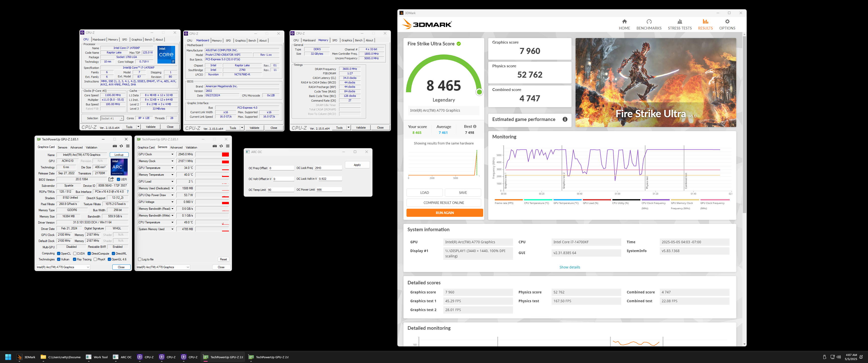Expand the GPU Load sensor dropdown
868x363 pixels.
coord(172,181)
